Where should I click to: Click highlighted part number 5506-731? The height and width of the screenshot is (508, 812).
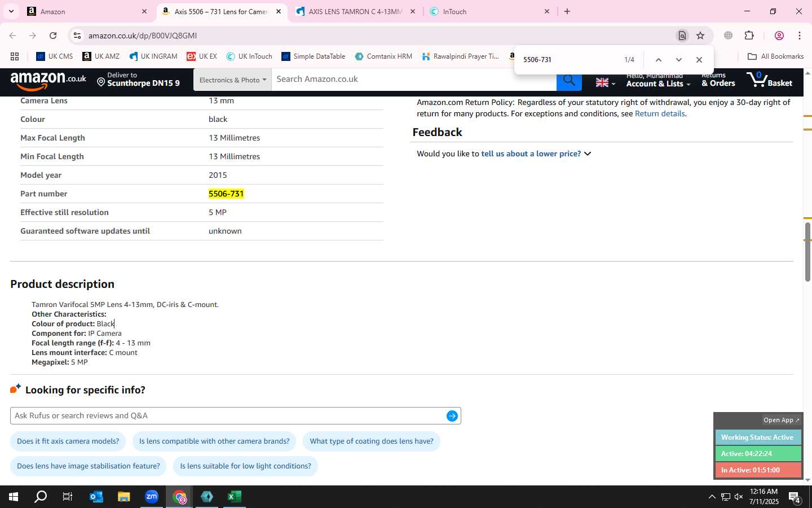[x=226, y=194]
